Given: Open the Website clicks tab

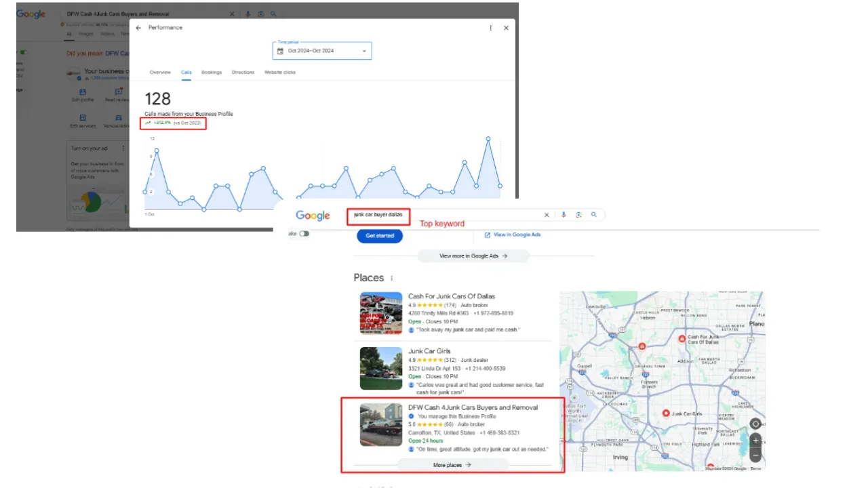Looking at the screenshot, I should 280,73.
